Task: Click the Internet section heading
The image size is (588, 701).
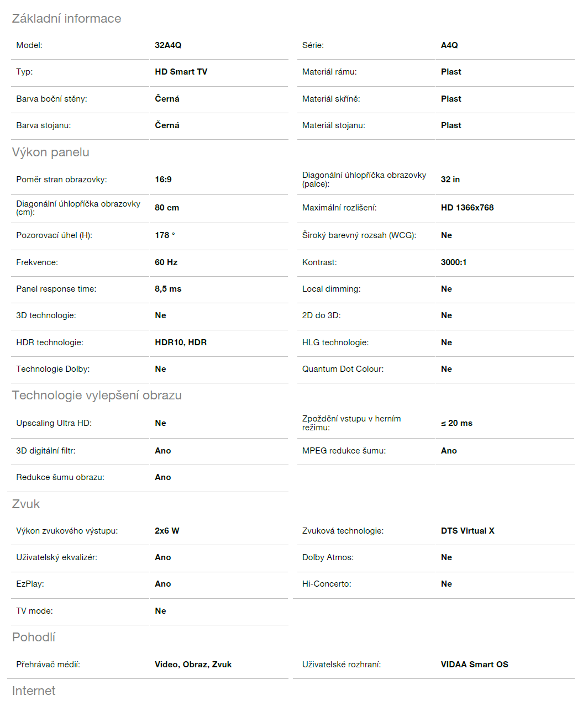Action: [34, 691]
